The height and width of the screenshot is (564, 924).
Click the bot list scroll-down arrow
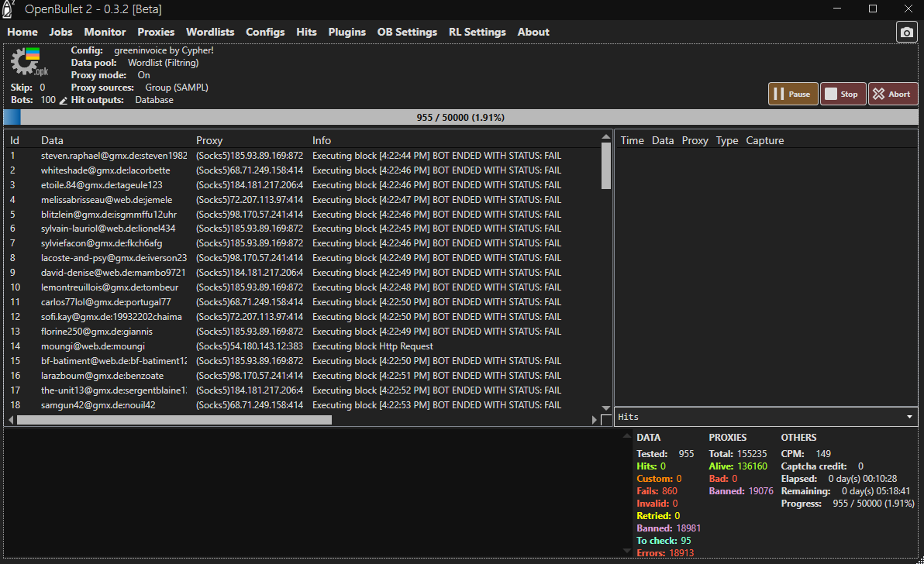tap(606, 408)
